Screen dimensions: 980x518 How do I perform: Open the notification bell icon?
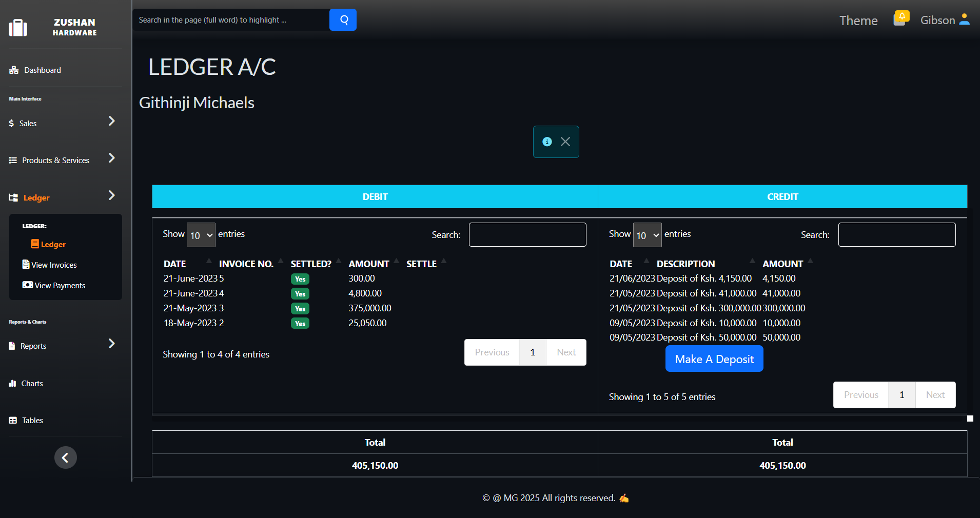point(900,18)
